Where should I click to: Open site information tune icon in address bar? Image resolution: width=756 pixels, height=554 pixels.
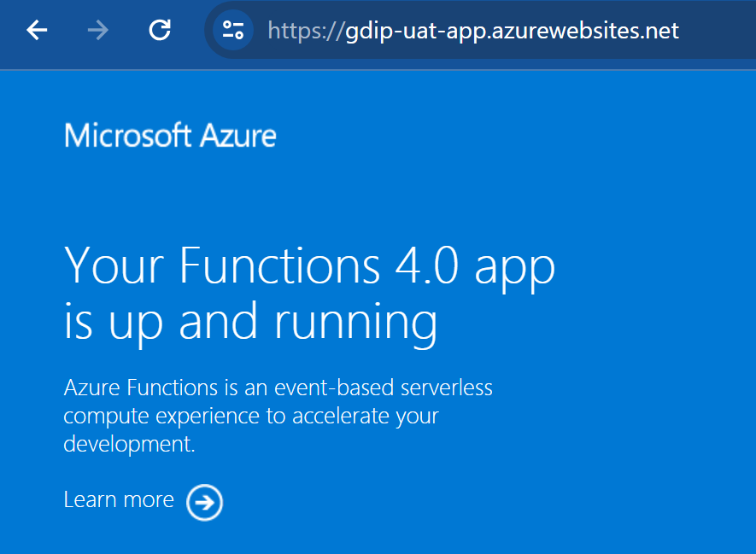click(x=233, y=31)
